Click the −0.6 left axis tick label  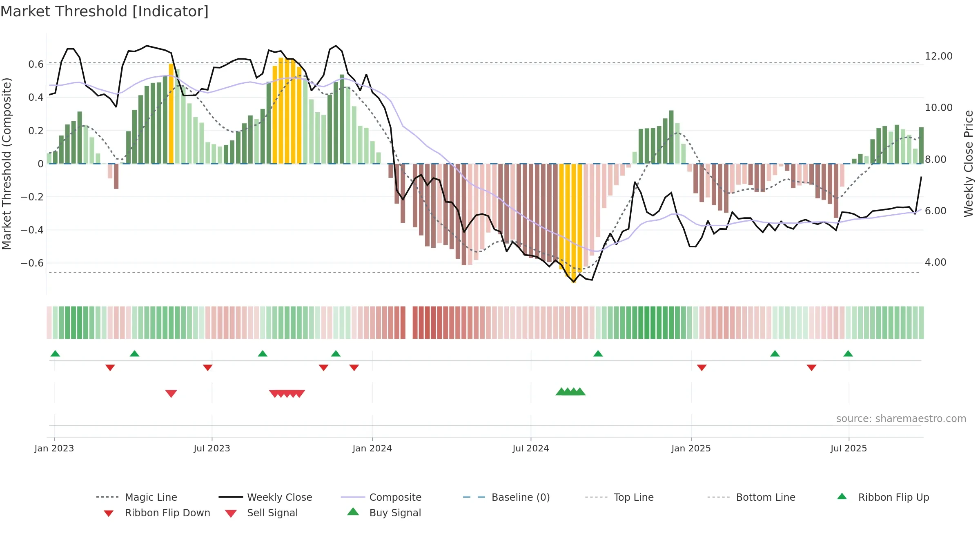pos(32,263)
